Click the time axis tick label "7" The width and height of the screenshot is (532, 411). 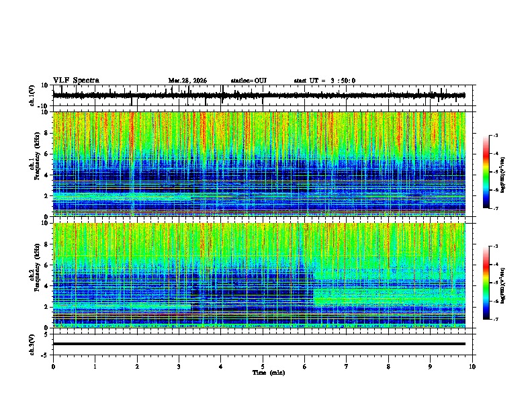347,367
